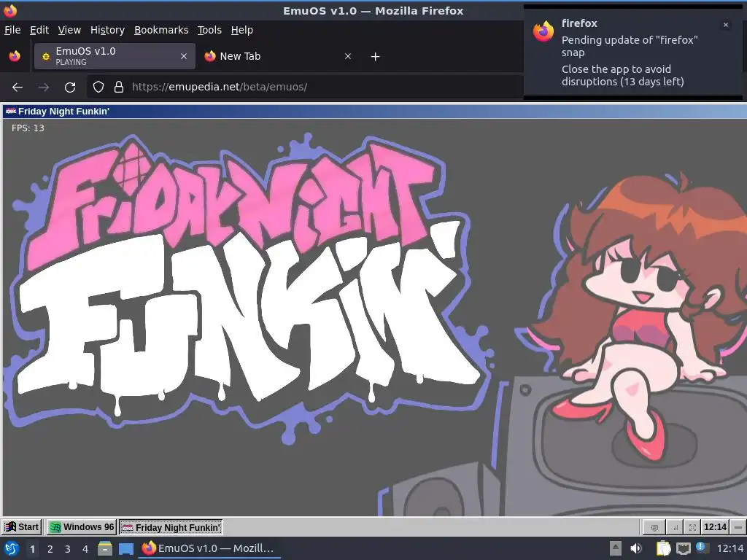Open a new tab with plus button
The image size is (747, 560).
pyautogui.click(x=376, y=57)
